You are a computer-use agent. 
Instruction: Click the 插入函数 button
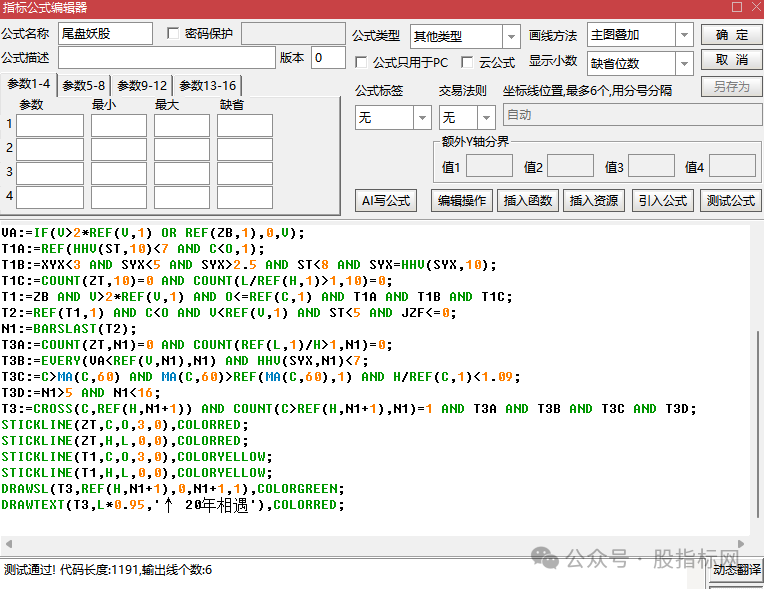click(x=528, y=201)
